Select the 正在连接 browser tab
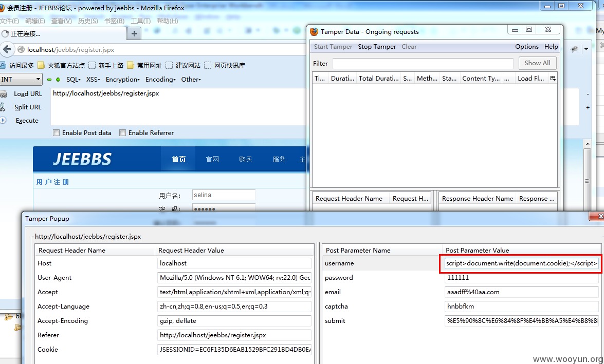Screen dimensions: 604x364 [x=63, y=34]
